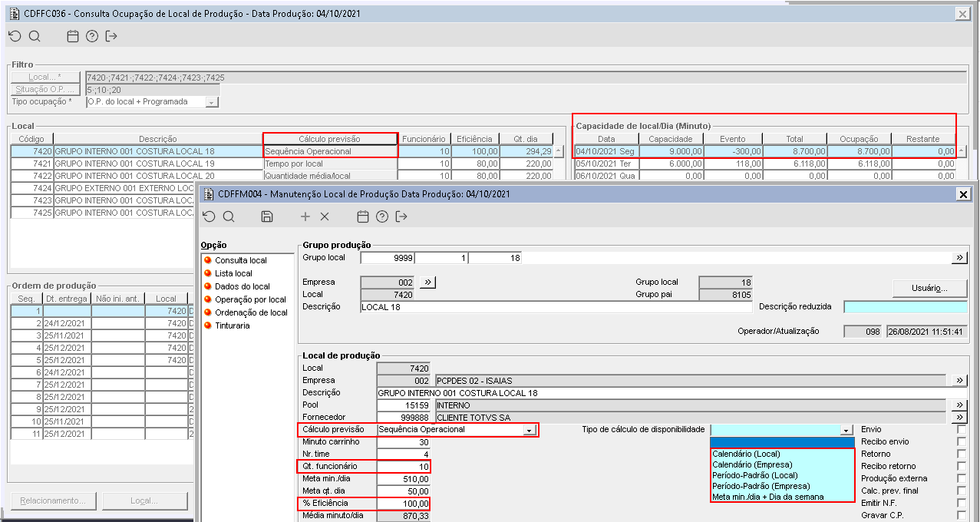Collapse Tipo de cálculo de disponibilidade dropdown arrow
The image size is (980, 522).
(x=846, y=430)
